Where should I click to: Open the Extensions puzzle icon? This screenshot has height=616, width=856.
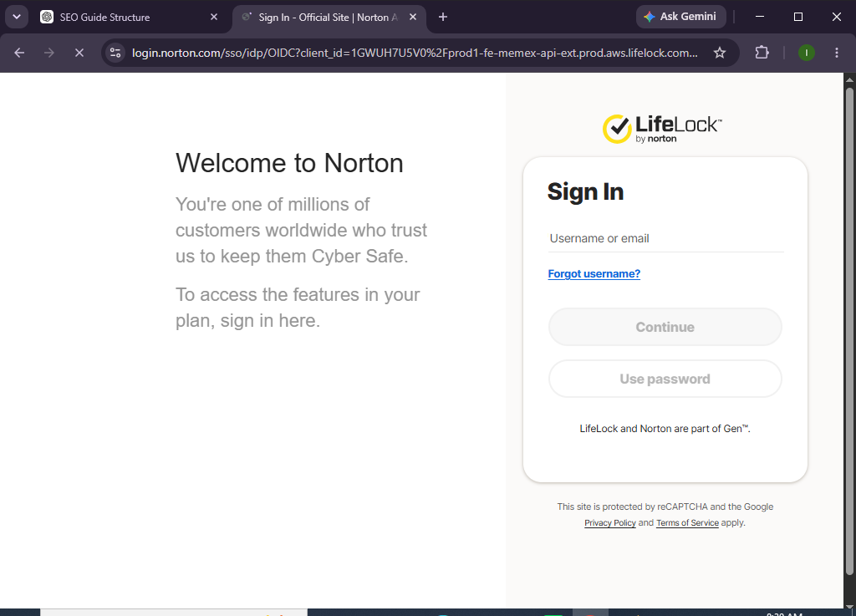tap(762, 53)
